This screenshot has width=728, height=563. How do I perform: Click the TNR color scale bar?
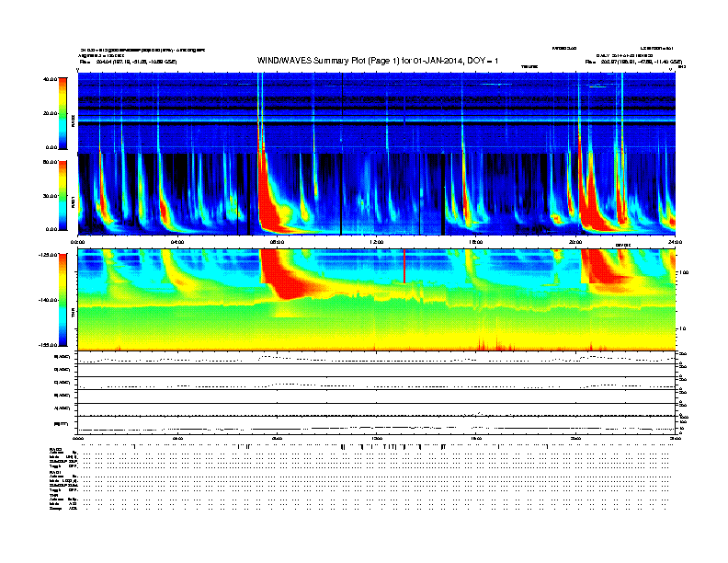(x=63, y=300)
